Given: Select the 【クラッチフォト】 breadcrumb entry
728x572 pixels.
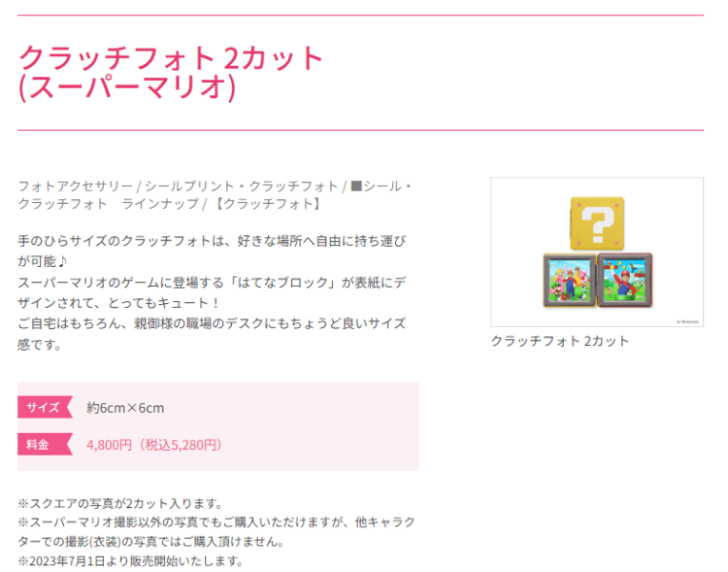Looking at the screenshot, I should coord(266,204).
